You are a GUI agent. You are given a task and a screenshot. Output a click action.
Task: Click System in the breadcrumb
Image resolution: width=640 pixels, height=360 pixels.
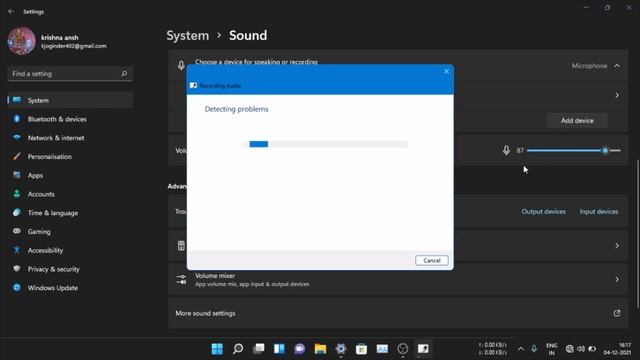188,36
